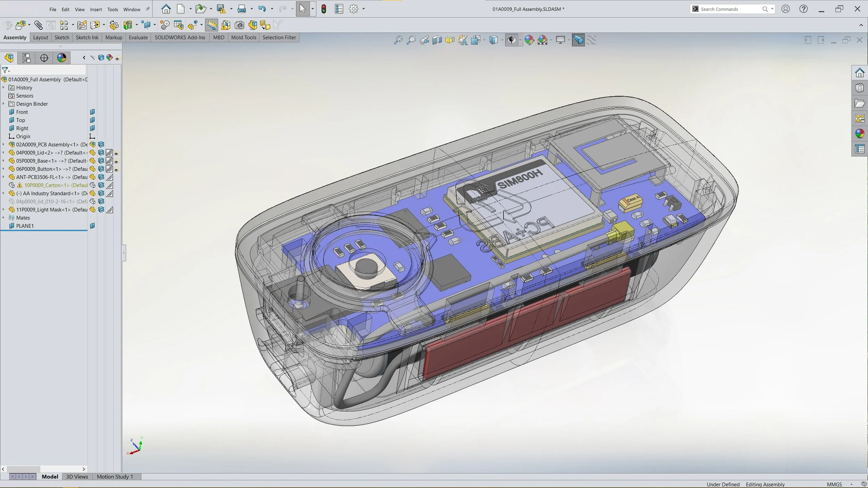Screen dimensions: 868x488
Task: Open the Hide/Show Items dropdown arrow
Action: coord(520,40)
